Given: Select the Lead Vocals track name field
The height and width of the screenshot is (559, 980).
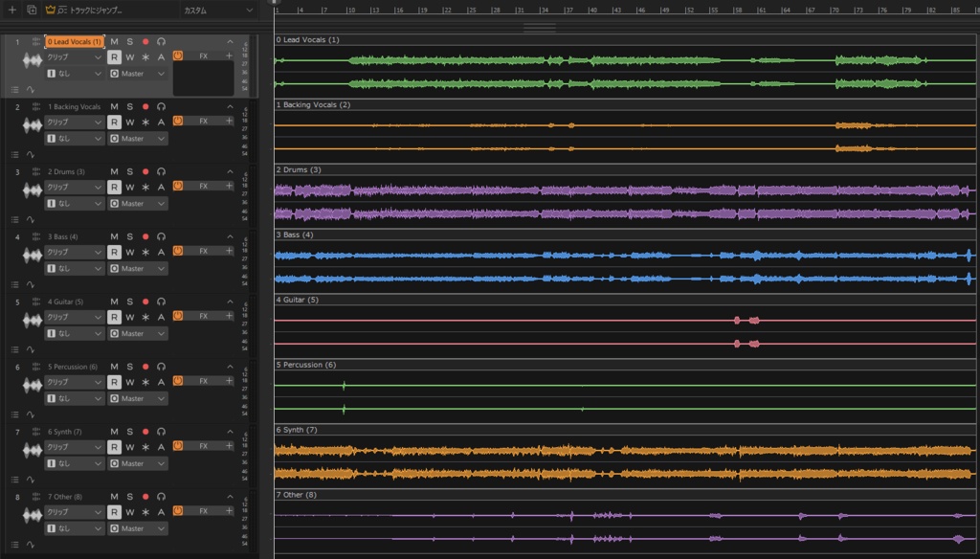Looking at the screenshot, I should coord(75,42).
